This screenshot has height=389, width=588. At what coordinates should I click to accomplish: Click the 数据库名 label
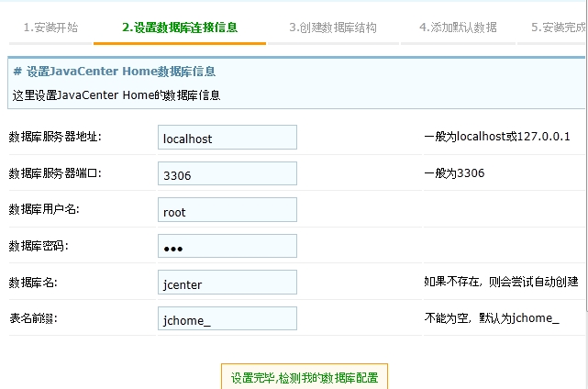33,283
